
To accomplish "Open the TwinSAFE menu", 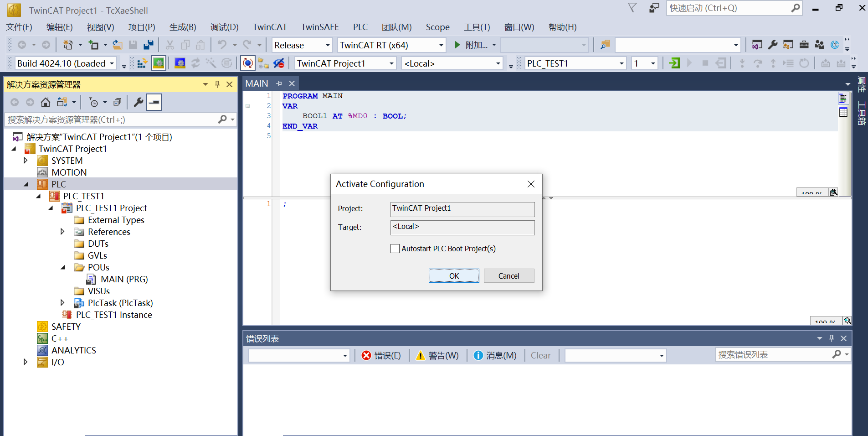I will click(x=320, y=27).
